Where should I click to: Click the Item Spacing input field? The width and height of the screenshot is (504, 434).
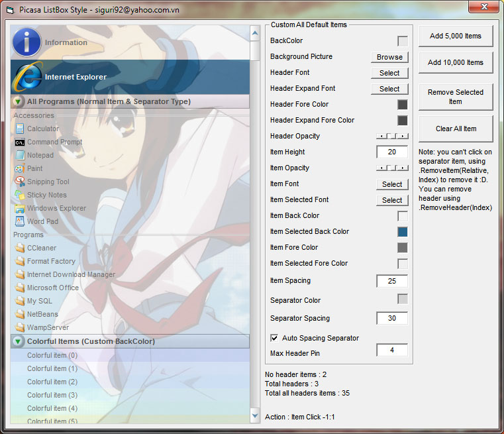391,281
